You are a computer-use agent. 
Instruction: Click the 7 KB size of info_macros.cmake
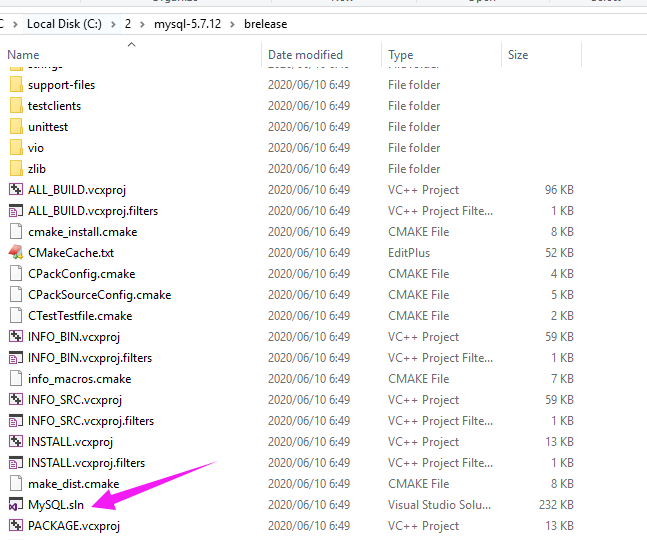click(x=562, y=379)
